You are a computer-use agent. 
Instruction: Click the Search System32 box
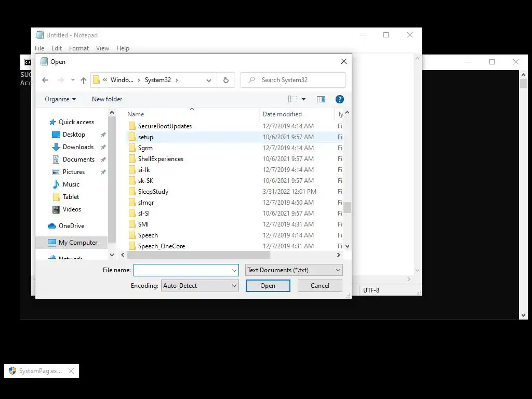293,80
